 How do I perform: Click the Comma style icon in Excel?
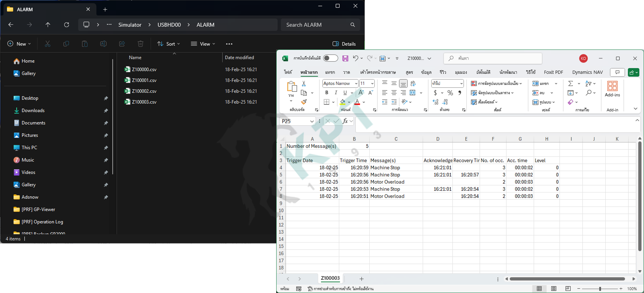click(x=460, y=93)
